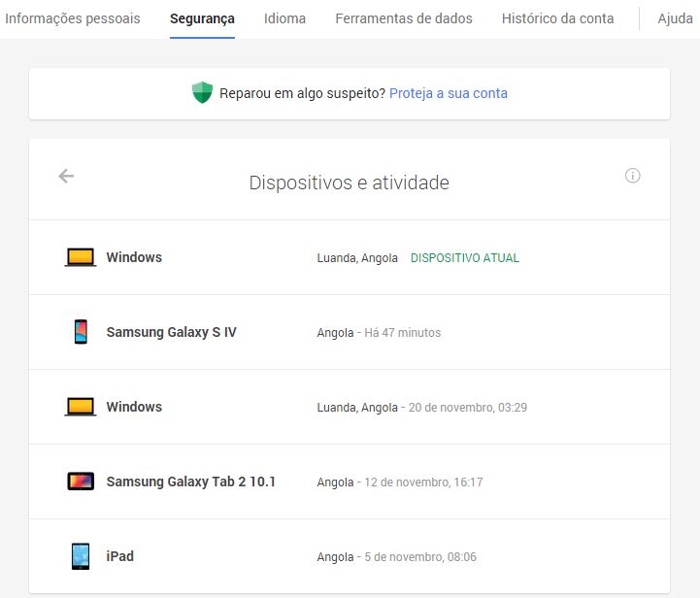Open Histórico da conta tab
Screen dimensions: 700x598
558,18
